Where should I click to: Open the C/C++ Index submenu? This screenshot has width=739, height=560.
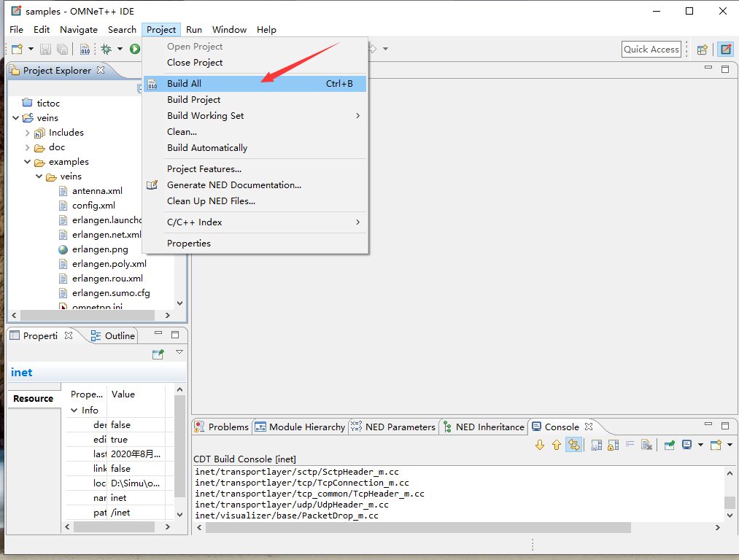(255, 222)
